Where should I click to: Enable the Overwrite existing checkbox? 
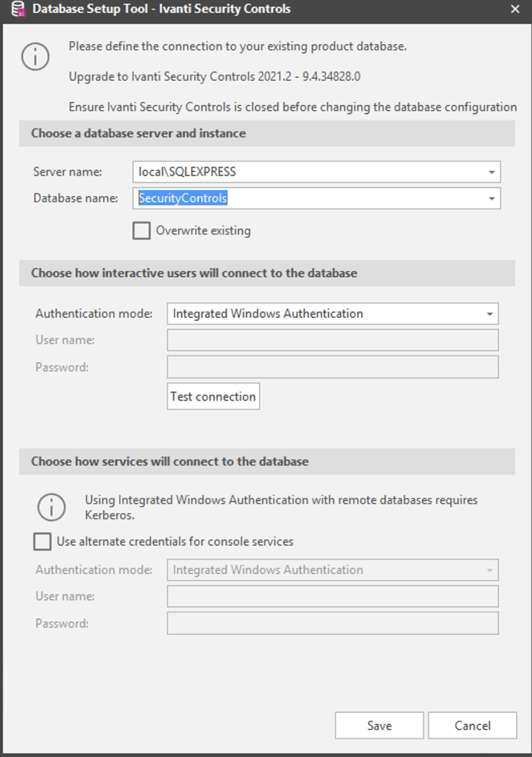click(141, 230)
